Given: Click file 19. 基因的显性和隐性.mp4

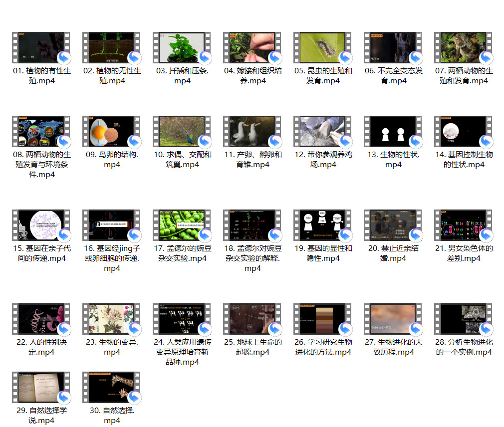Looking at the screenshot, I should [323, 225].
